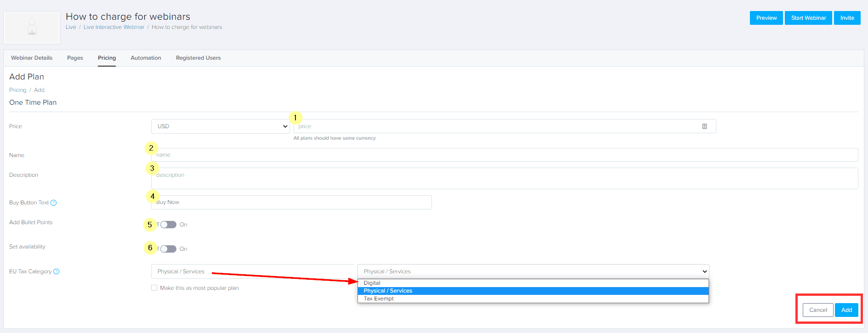Choose the Physical / Services list option

tap(533, 291)
